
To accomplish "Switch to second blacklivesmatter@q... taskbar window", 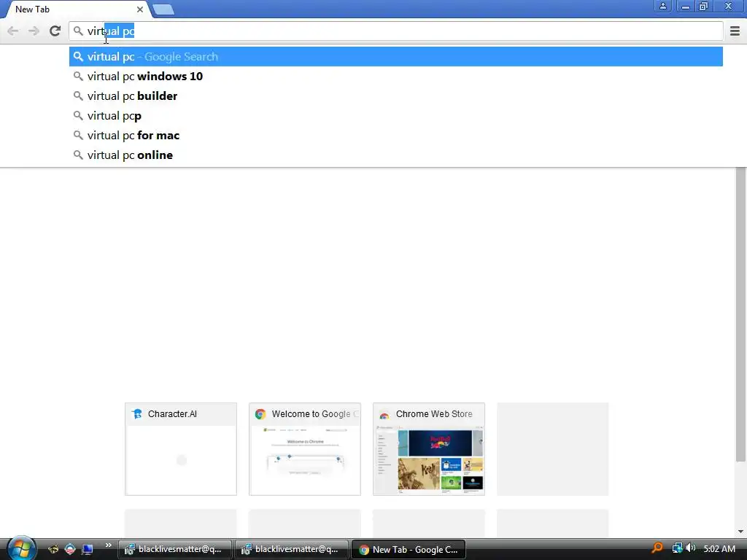I will click(292, 549).
